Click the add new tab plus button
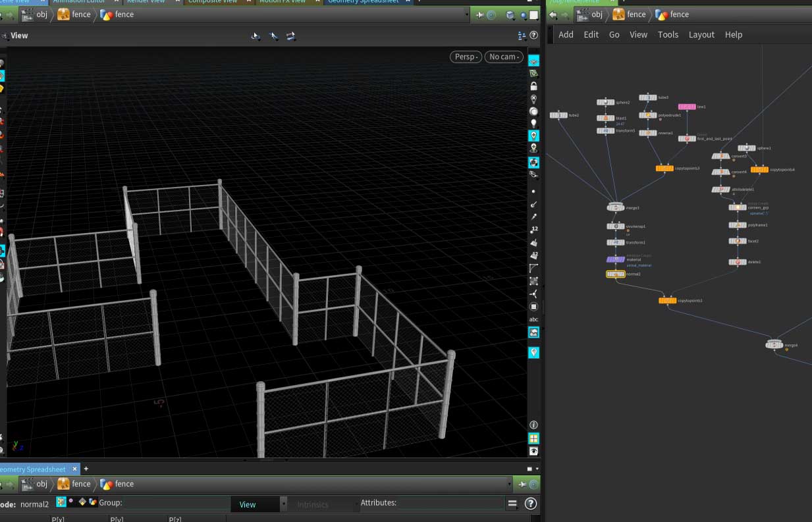Screen dimensions: 812x522 click(86, 469)
